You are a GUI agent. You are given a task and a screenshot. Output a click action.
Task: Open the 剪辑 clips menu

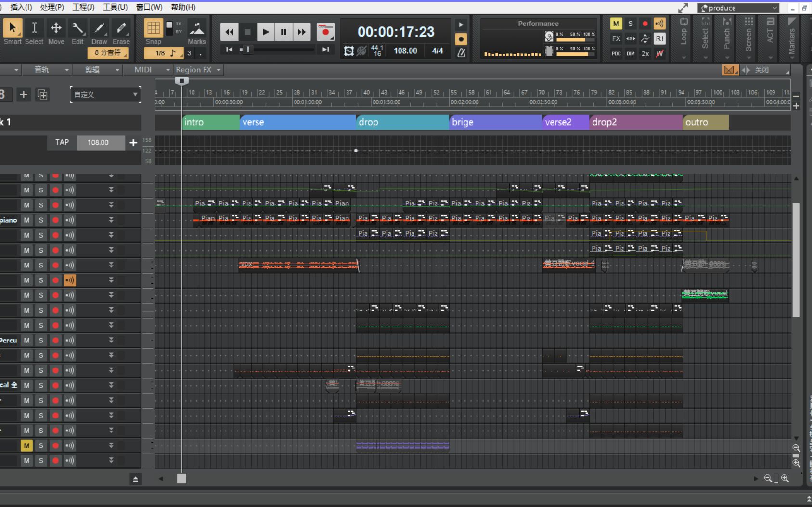[98, 70]
